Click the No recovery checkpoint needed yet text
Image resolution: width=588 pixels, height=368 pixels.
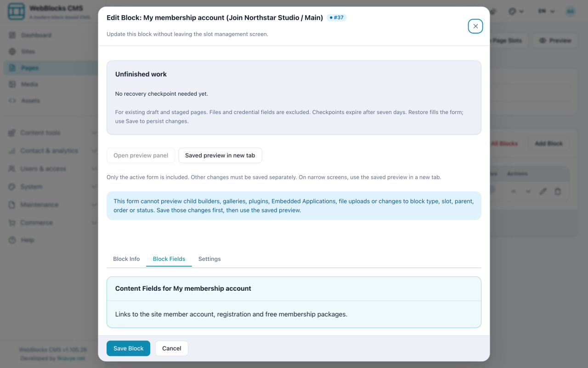point(162,94)
